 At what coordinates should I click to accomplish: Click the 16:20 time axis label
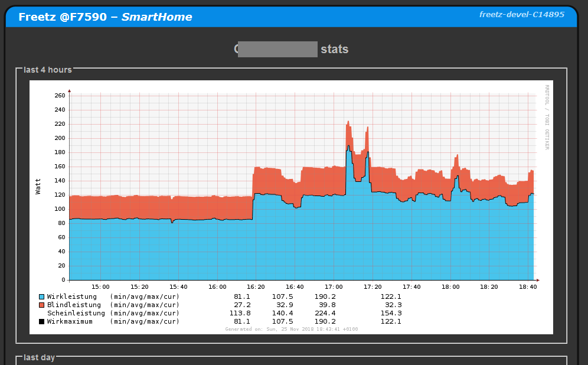coord(256,286)
